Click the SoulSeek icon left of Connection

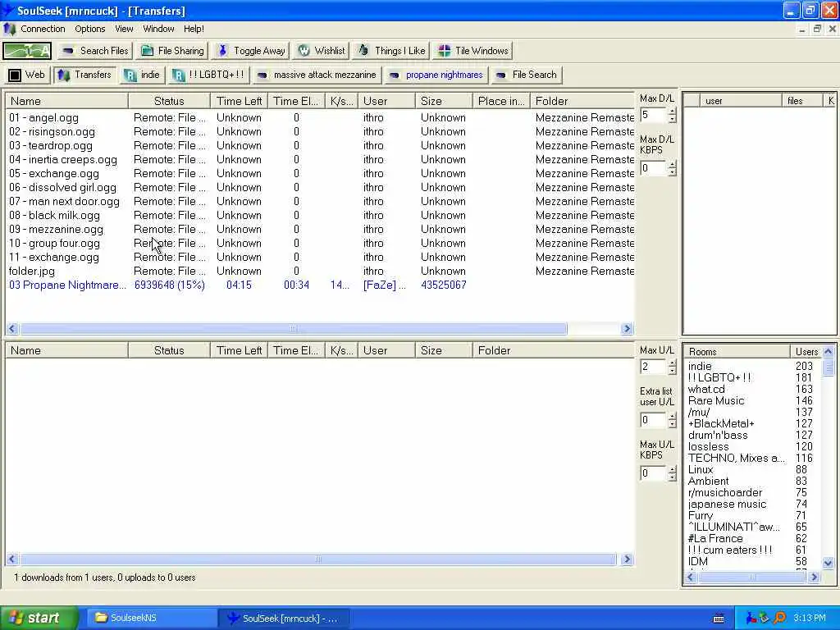click(10, 29)
